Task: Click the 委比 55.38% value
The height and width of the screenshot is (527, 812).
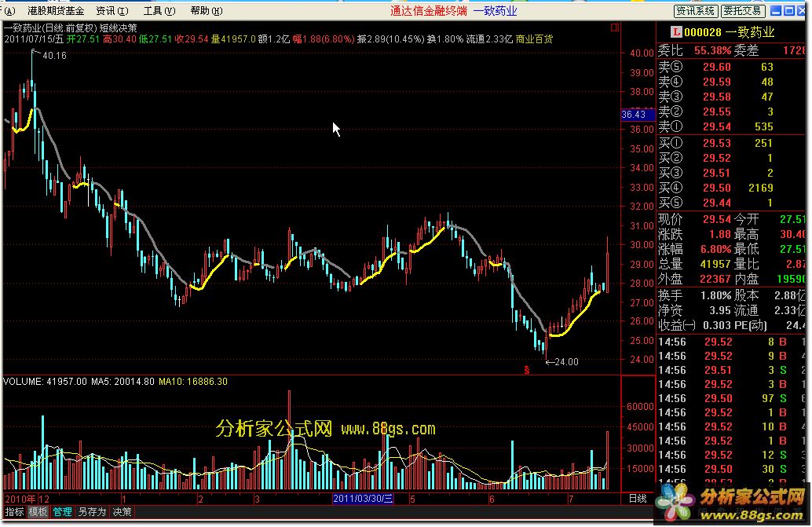Action: [712, 51]
